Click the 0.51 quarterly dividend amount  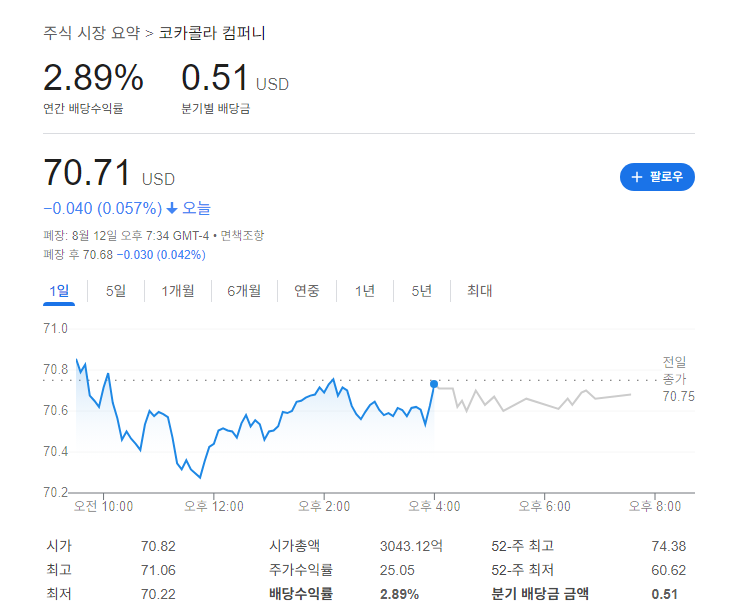click(215, 78)
